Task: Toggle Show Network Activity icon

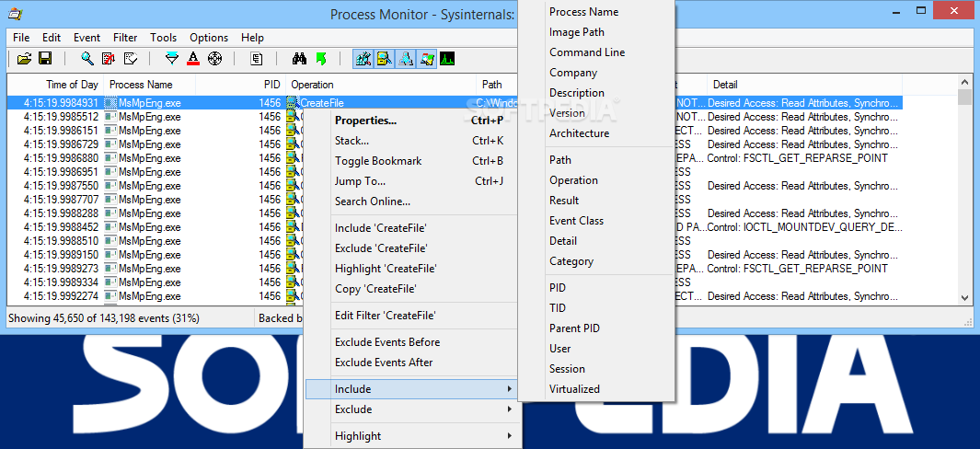Action: tap(406, 59)
